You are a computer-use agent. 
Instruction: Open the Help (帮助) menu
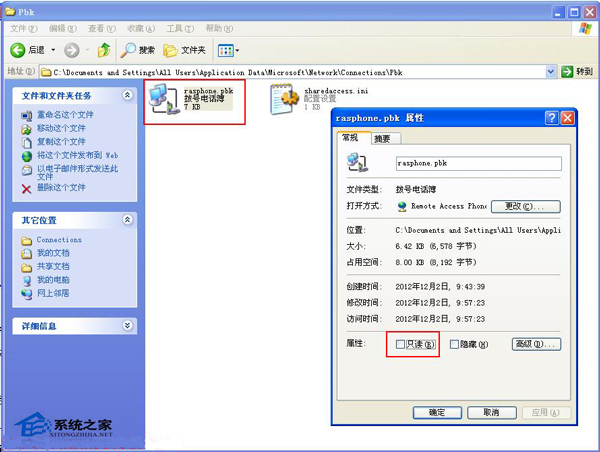click(x=219, y=29)
